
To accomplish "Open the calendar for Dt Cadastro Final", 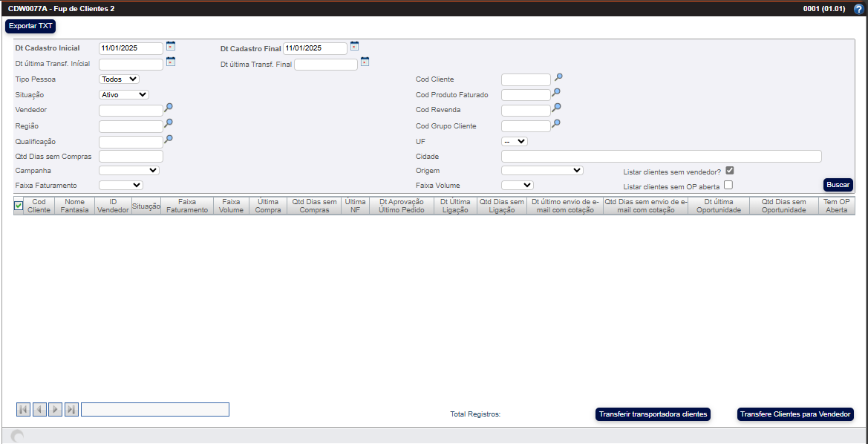I will [x=354, y=46].
